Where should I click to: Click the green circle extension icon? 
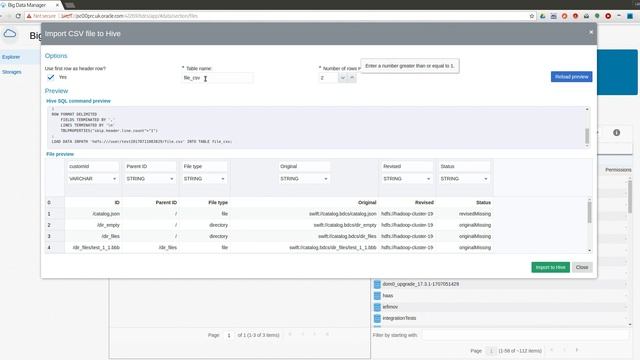pyautogui.click(x=597, y=16)
